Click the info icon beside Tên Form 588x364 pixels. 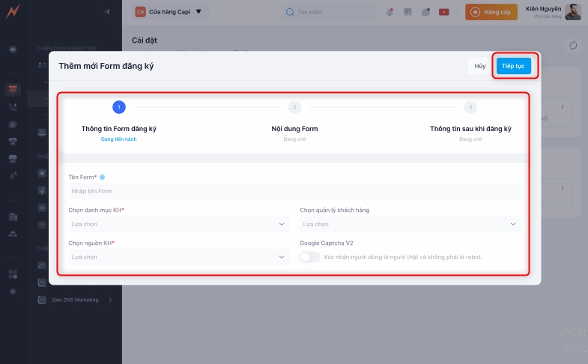pos(103,178)
